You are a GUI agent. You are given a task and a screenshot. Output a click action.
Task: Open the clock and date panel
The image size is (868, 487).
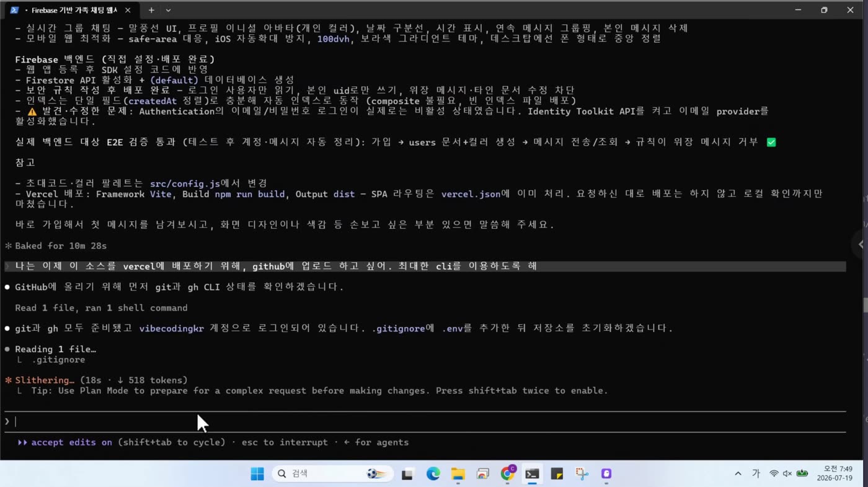click(834, 474)
